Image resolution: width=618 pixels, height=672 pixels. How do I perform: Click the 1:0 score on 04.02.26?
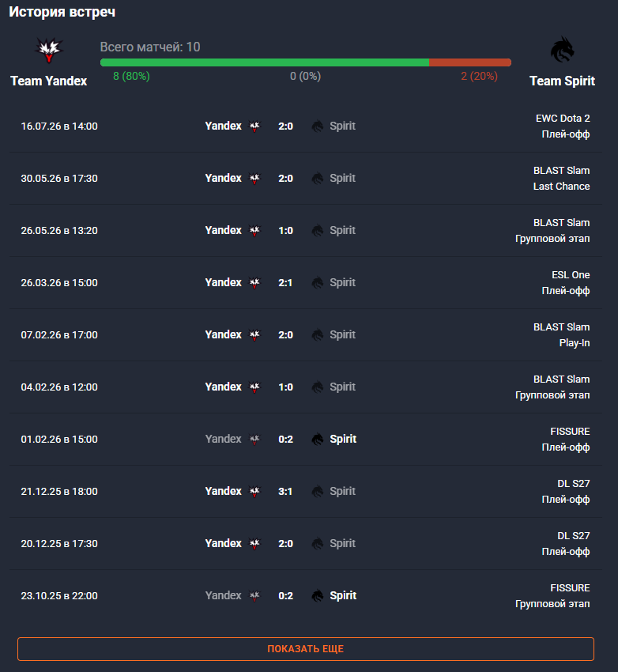[285, 387]
